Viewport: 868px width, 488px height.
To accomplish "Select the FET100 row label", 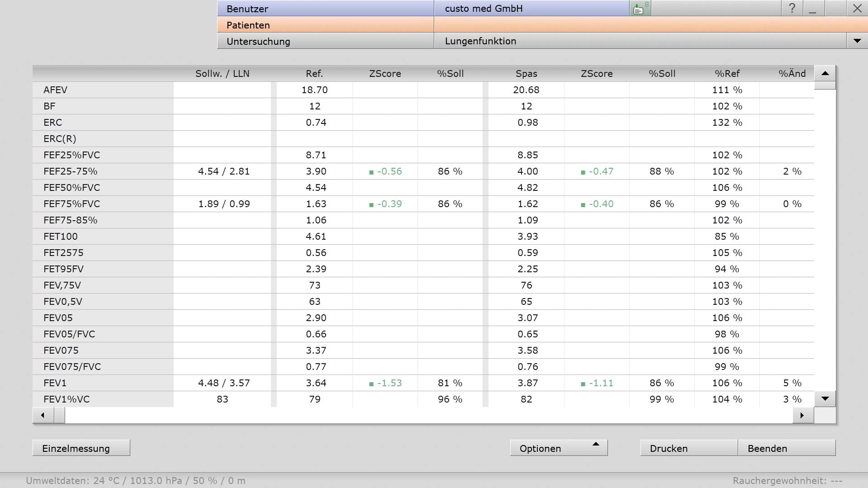I will point(61,236).
